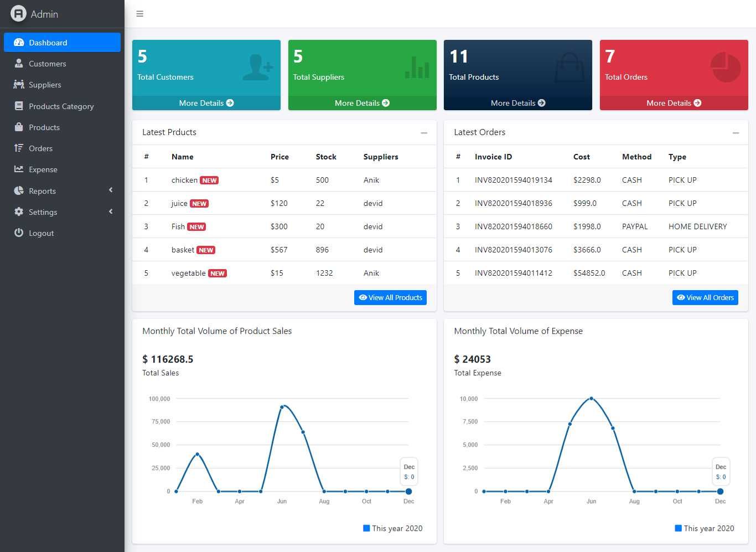756x552 pixels.
Task: Collapse the Latest Orders panel
Action: (x=736, y=133)
